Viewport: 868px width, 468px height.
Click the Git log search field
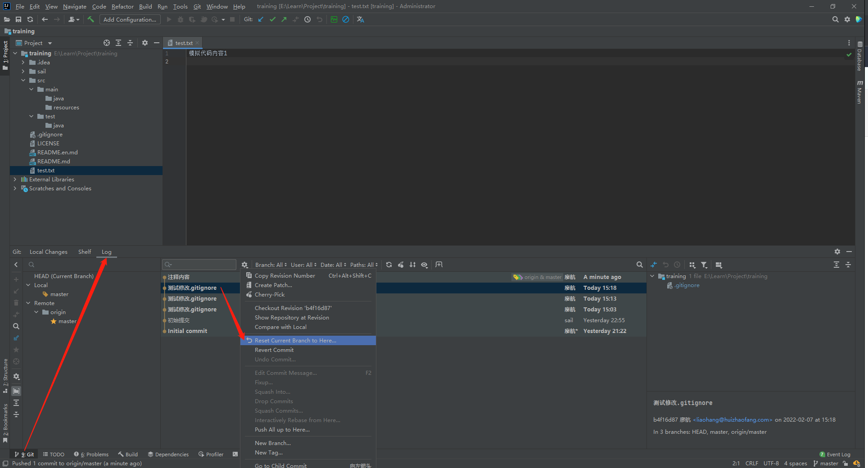tap(199, 265)
